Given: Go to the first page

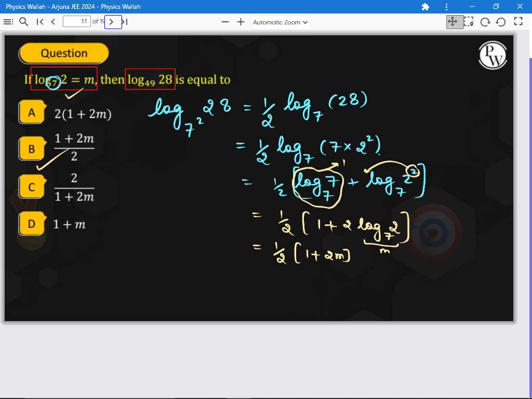Looking at the screenshot, I should [x=40, y=22].
